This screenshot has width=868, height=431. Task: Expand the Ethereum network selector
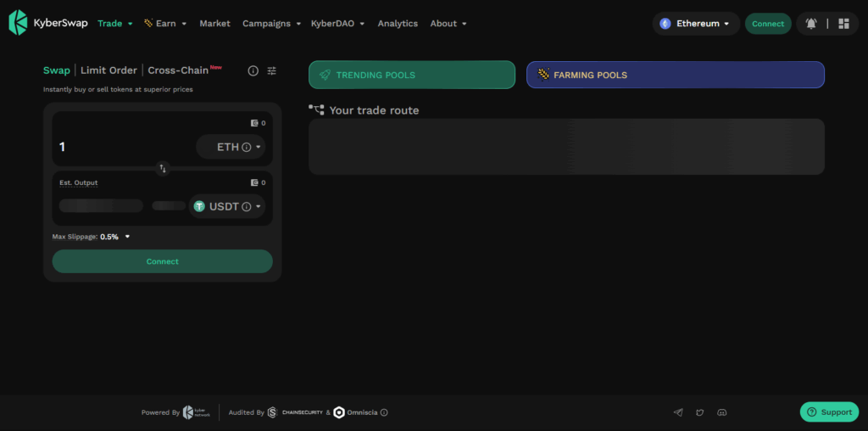click(695, 24)
